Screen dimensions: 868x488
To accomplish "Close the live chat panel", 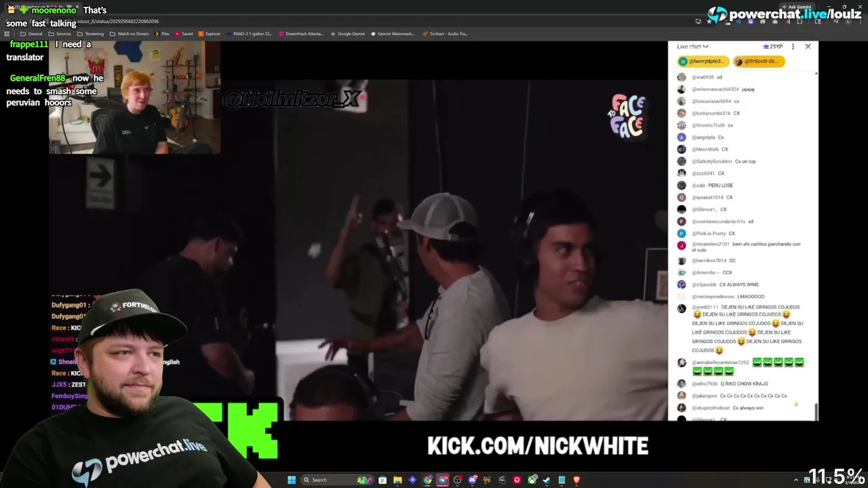I will pos(808,47).
